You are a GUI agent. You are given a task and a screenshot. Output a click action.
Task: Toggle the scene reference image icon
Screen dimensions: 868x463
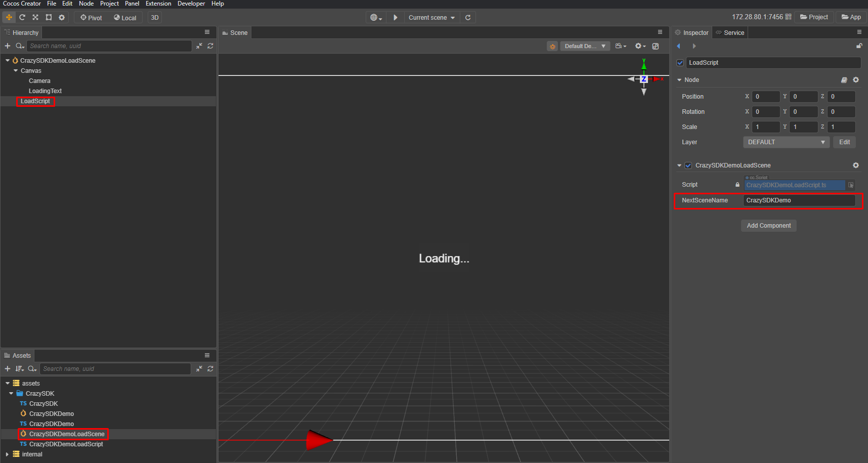[656, 46]
